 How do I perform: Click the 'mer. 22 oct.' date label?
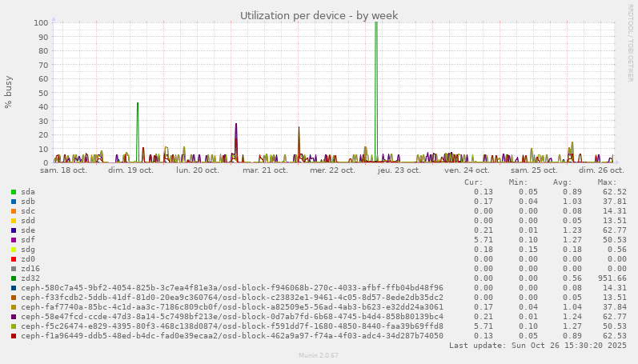click(x=332, y=170)
